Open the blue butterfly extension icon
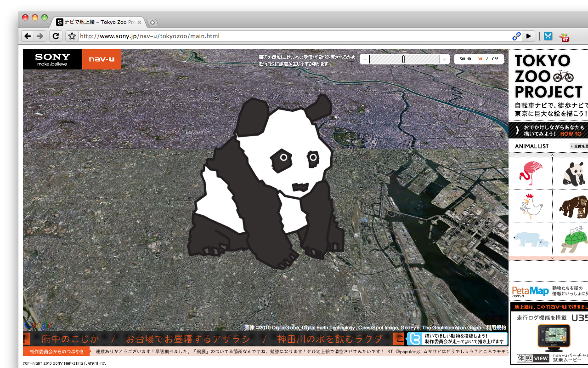This screenshot has height=368, width=588. (548, 36)
